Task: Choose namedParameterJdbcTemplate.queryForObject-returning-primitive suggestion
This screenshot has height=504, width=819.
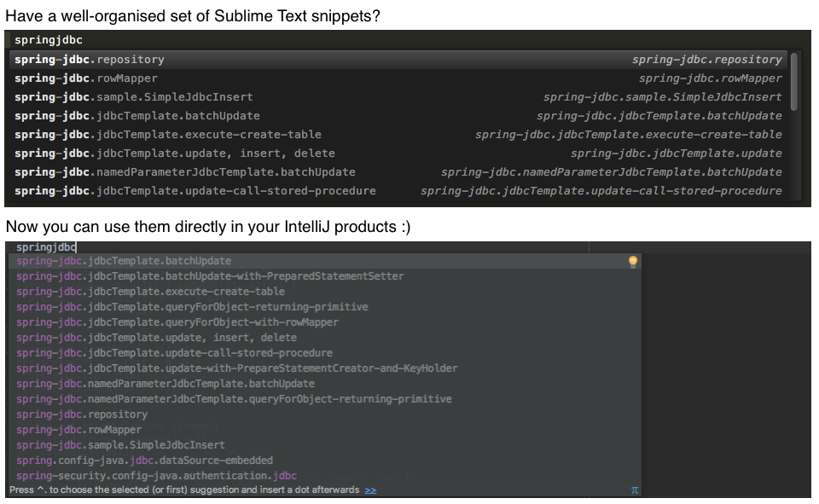Action: 234,399
